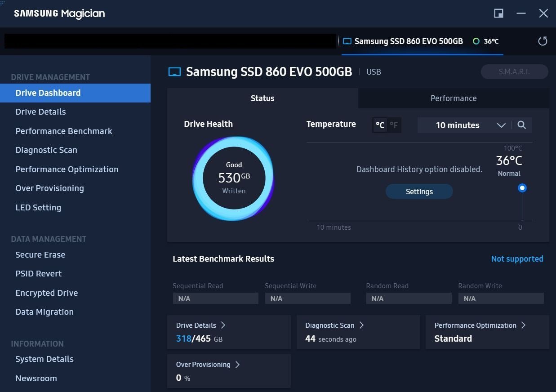Open Drive Dashboard in the sidebar
The width and height of the screenshot is (556, 392).
pyautogui.click(x=75, y=93)
